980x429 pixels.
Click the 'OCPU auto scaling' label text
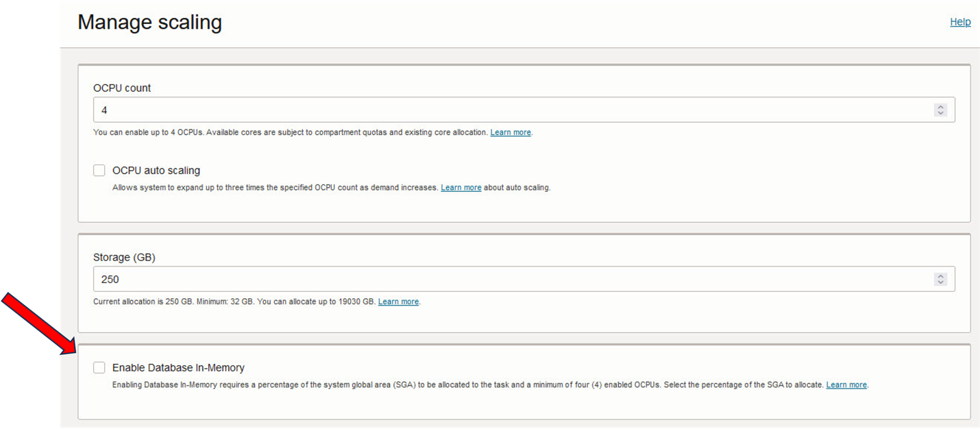click(156, 171)
